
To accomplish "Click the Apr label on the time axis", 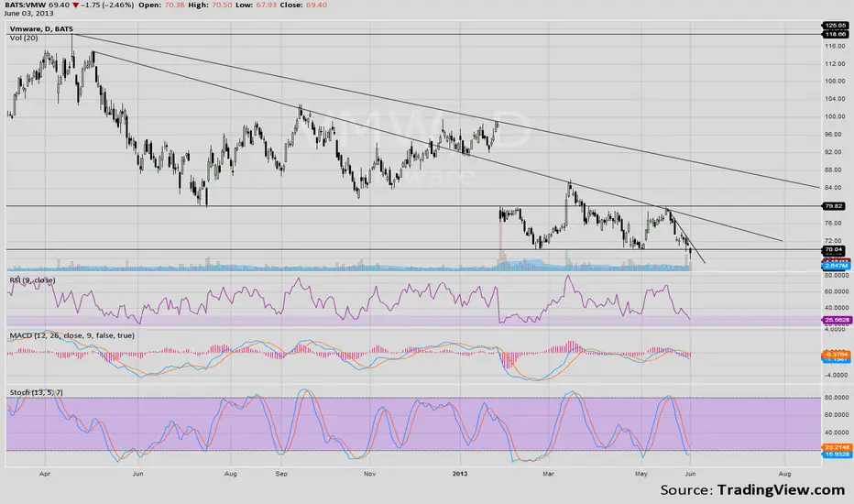I will pos(45,474).
